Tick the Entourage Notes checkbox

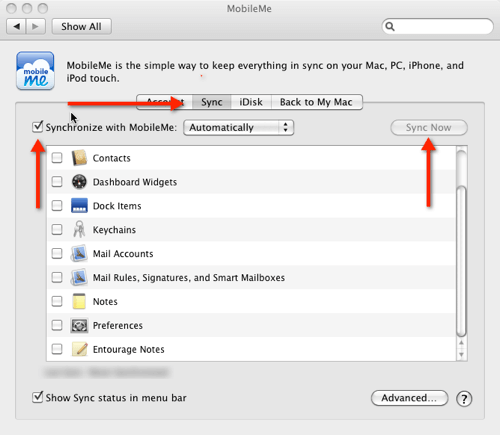(x=57, y=349)
